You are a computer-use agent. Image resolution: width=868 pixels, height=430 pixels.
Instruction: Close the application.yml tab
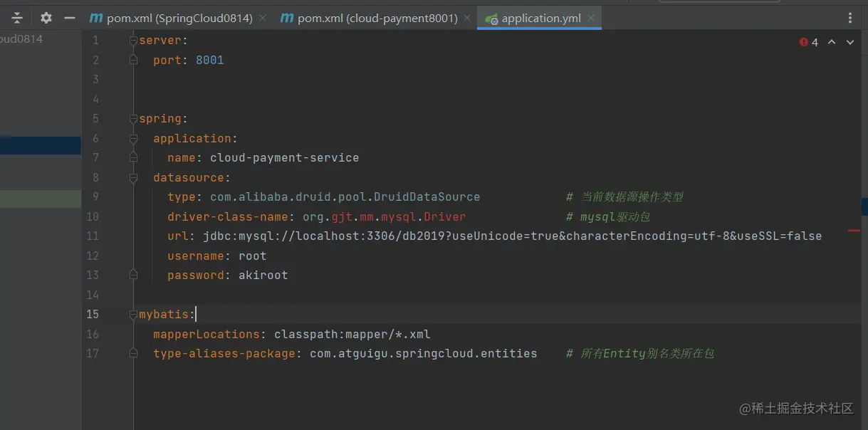coord(591,19)
